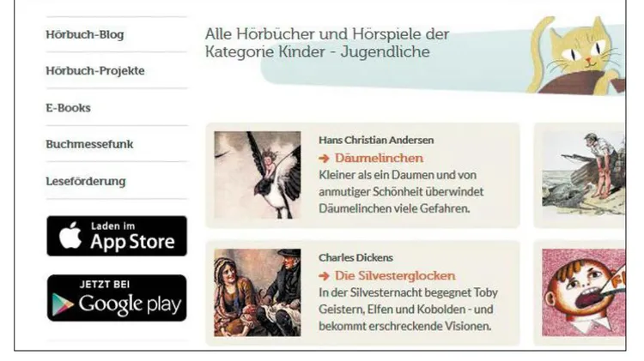Click the pink open-mouth boy cover thumbnail
The height and width of the screenshot is (361, 644).
[x=584, y=292]
